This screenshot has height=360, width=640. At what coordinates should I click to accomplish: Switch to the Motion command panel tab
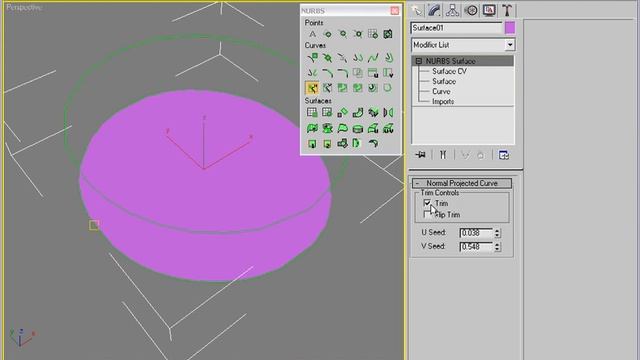(x=471, y=10)
